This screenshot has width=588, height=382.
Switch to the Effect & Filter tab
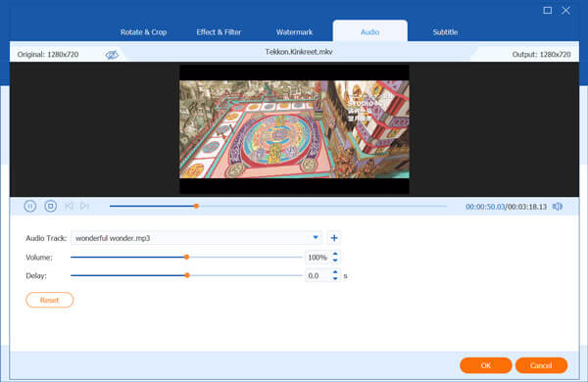219,32
